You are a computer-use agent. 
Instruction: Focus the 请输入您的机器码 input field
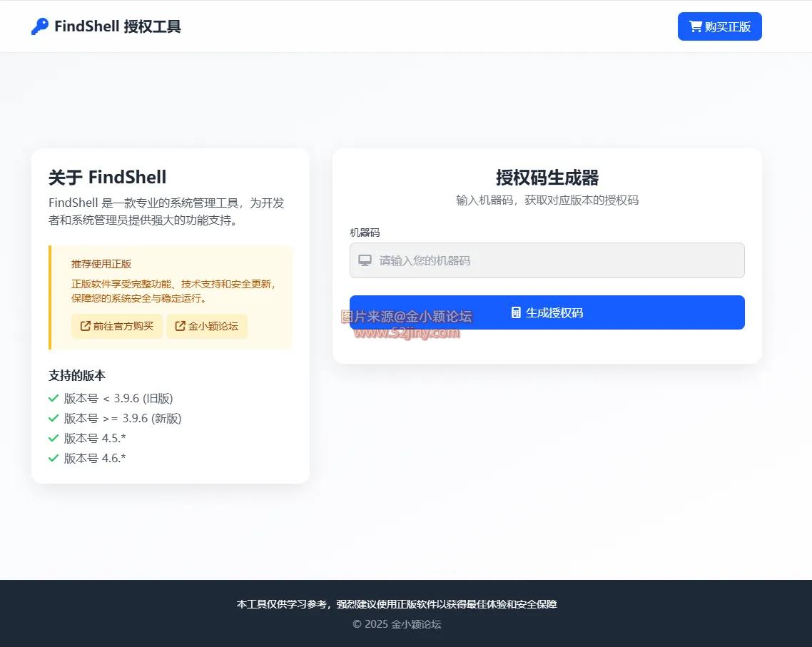pos(557,260)
